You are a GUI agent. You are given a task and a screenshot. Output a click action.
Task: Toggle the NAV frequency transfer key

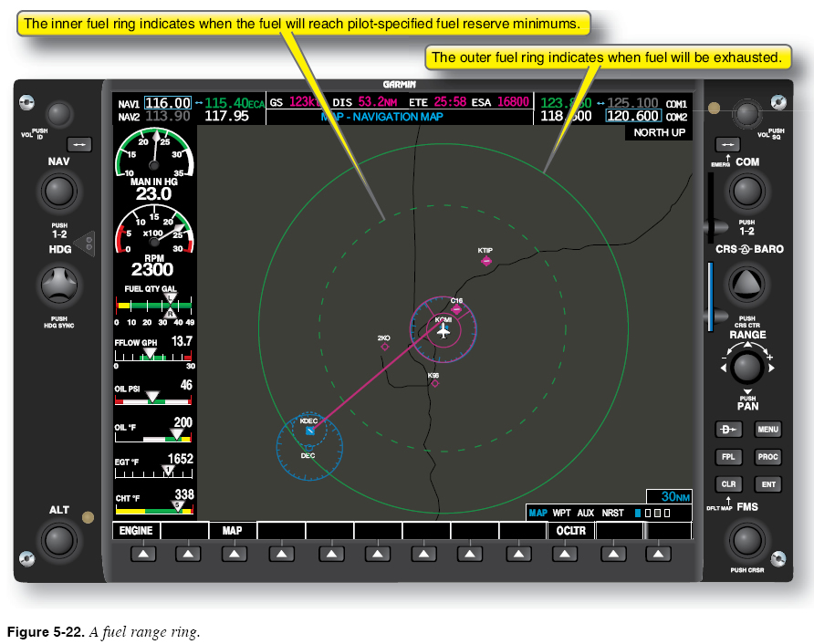[78, 144]
